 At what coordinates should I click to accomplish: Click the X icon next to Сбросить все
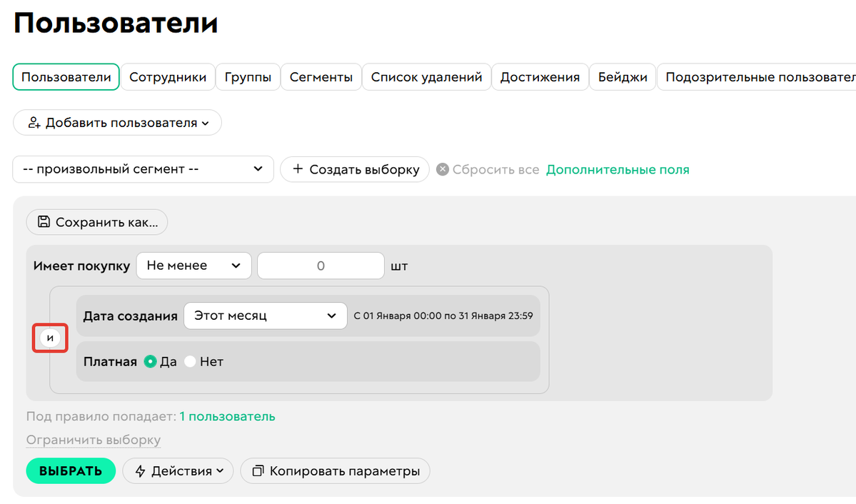(x=442, y=169)
